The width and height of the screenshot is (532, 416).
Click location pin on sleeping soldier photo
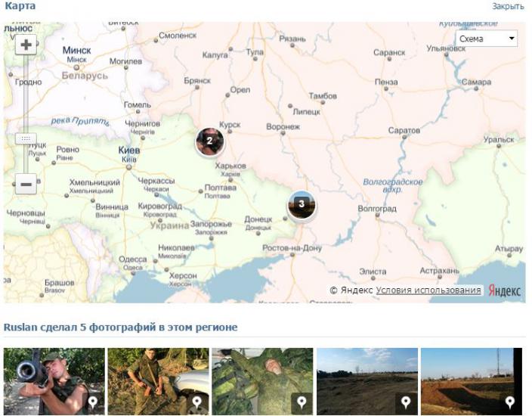click(302, 402)
